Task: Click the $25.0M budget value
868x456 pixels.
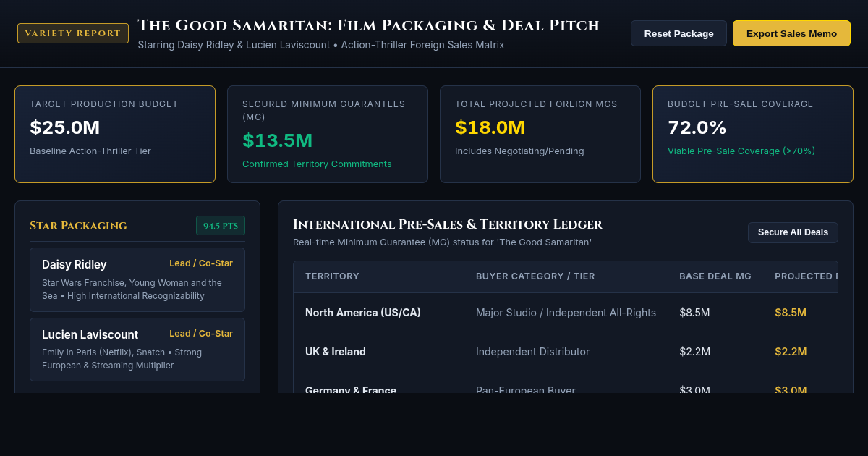Action: coord(65,127)
